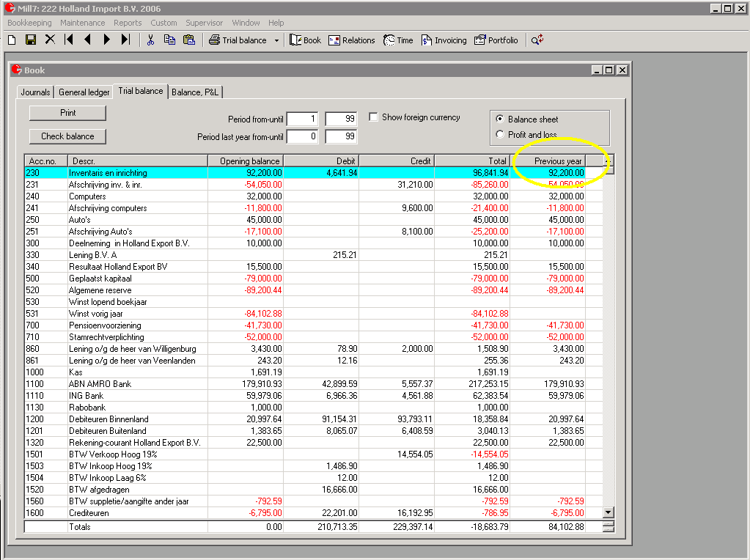This screenshot has width=750, height=560.
Task: Expand dropdown arrow next to Trial balance
Action: (276, 40)
